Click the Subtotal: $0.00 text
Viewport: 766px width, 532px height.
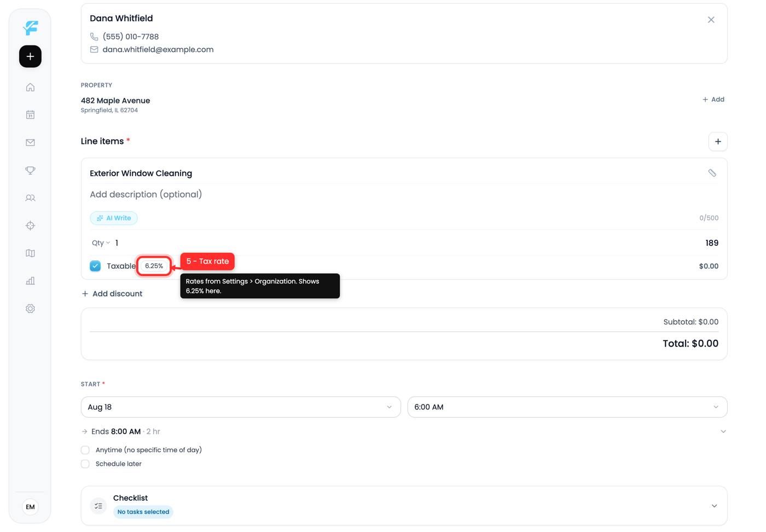(x=691, y=322)
